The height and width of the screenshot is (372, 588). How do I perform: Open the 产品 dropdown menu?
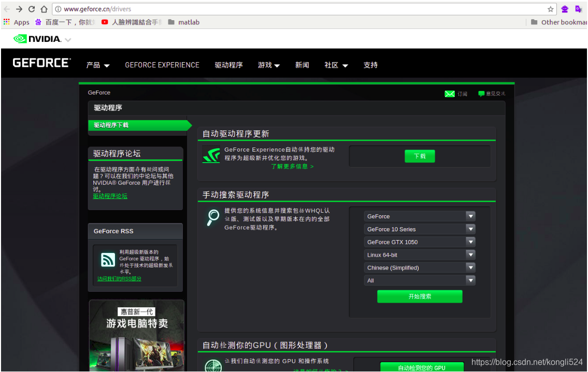pos(98,65)
